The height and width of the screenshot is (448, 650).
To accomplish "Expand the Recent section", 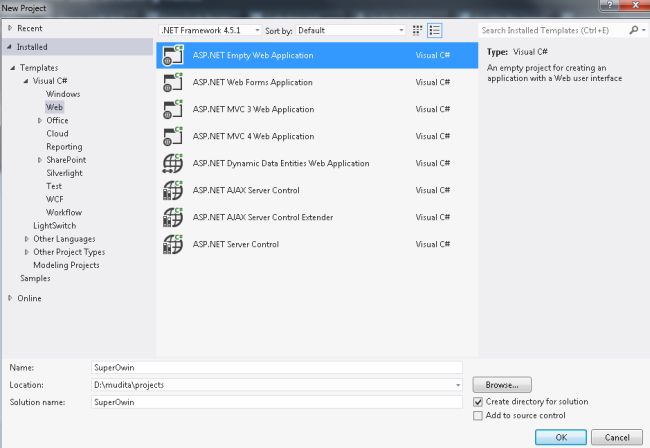I will (x=10, y=28).
